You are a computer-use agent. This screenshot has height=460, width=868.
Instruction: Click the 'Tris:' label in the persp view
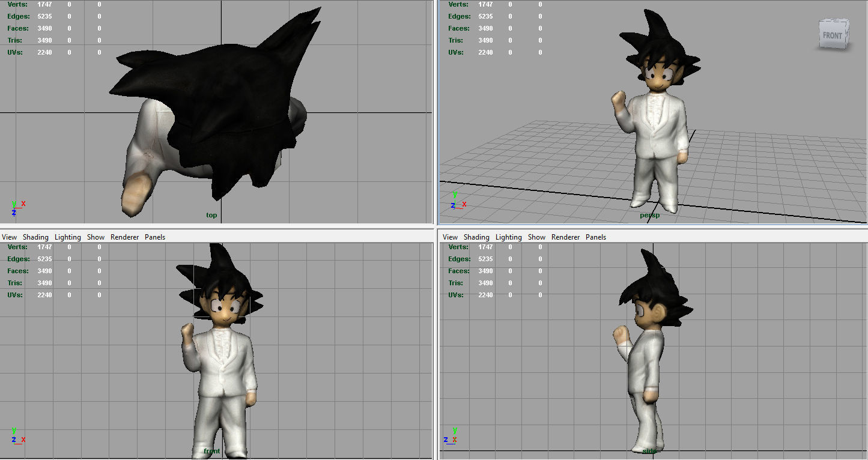click(456, 40)
